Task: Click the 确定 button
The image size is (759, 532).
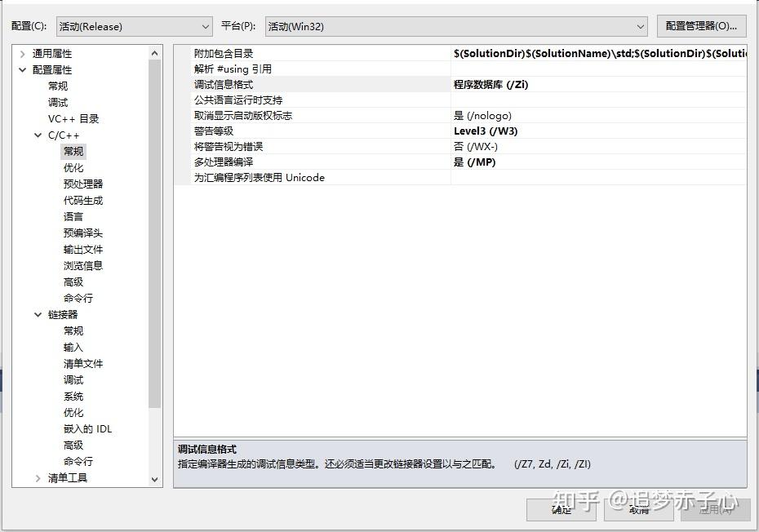Action: [561, 509]
